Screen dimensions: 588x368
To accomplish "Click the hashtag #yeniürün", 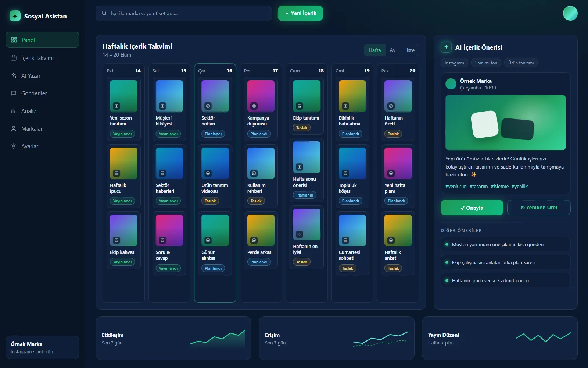I will pos(456,186).
